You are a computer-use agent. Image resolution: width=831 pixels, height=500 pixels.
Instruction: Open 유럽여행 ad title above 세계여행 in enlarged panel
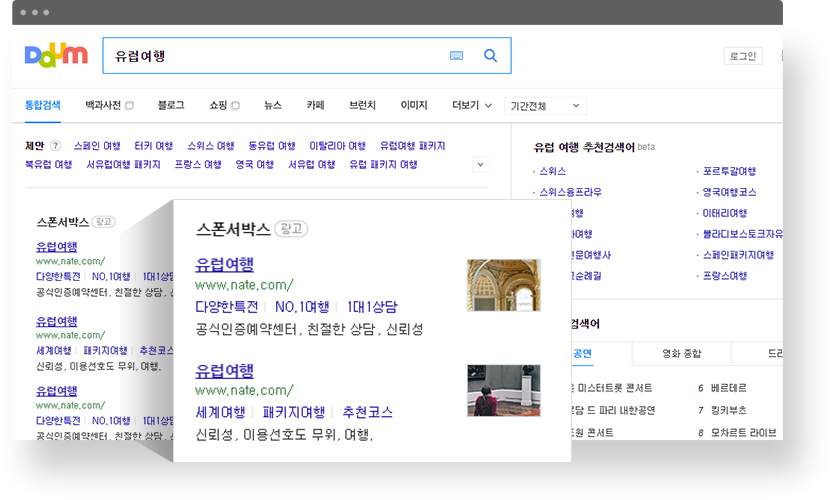click(225, 371)
